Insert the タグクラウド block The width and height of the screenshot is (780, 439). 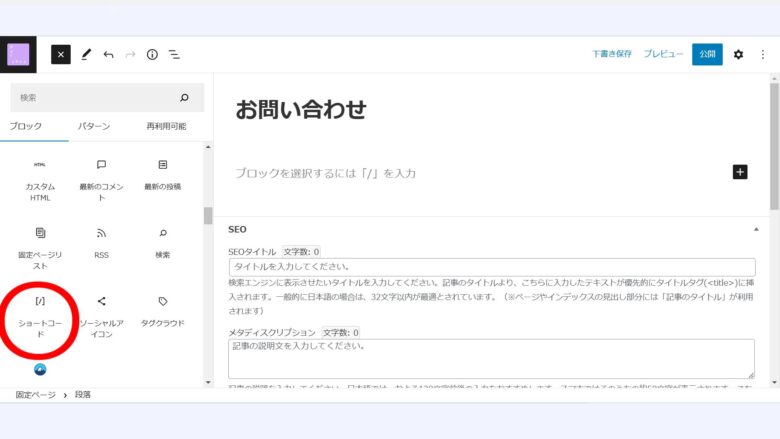click(163, 312)
